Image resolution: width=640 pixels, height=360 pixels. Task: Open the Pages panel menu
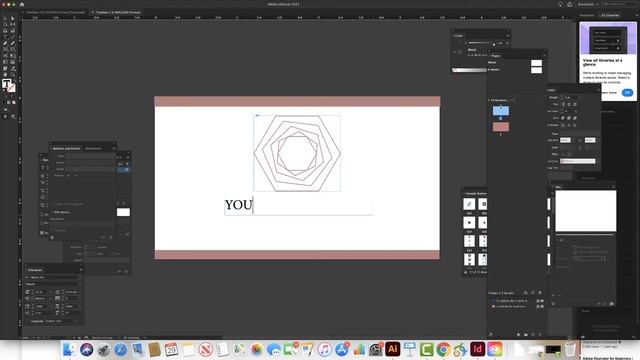[x=544, y=55]
